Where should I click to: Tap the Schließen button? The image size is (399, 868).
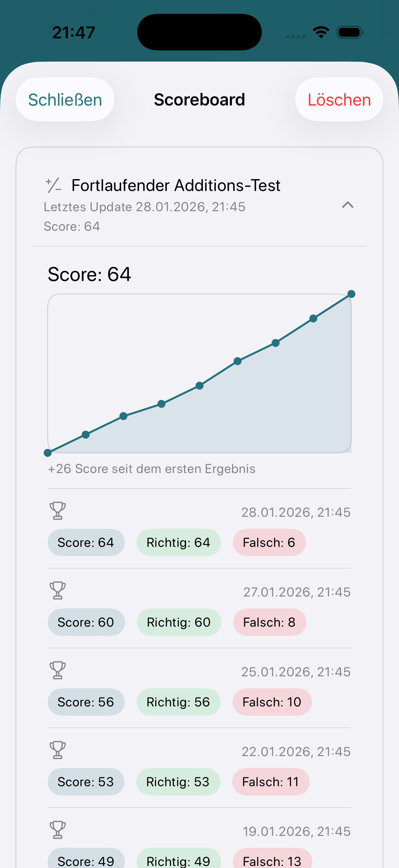coord(65,100)
